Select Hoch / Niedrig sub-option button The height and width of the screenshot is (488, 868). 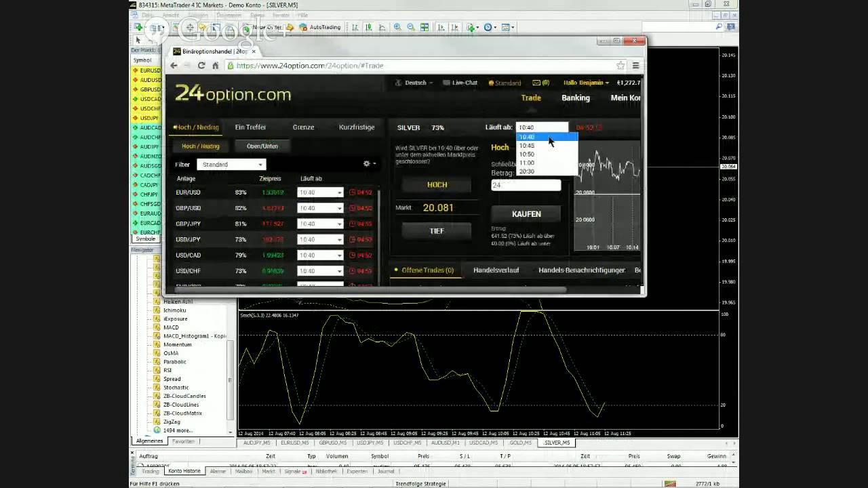point(201,146)
